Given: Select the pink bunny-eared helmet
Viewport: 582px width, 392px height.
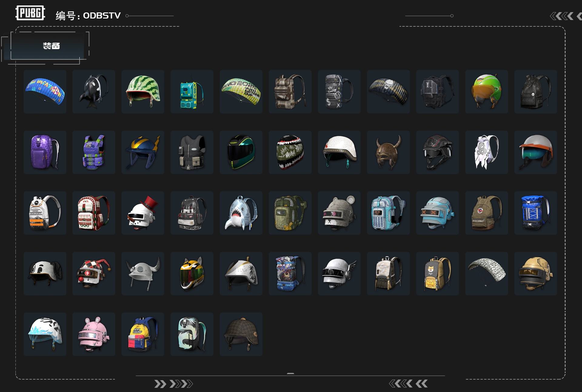Looking at the screenshot, I should tap(94, 334).
